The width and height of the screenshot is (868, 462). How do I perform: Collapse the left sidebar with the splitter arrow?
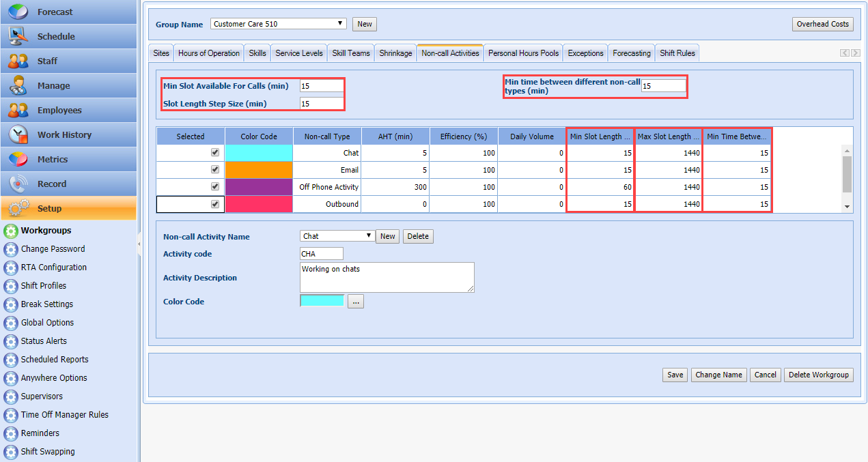pos(139,243)
